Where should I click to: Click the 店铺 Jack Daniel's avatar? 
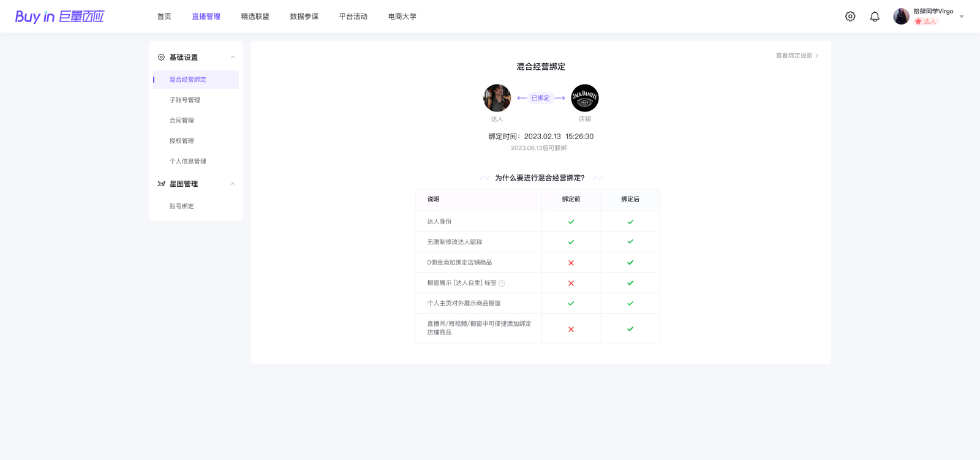[585, 98]
